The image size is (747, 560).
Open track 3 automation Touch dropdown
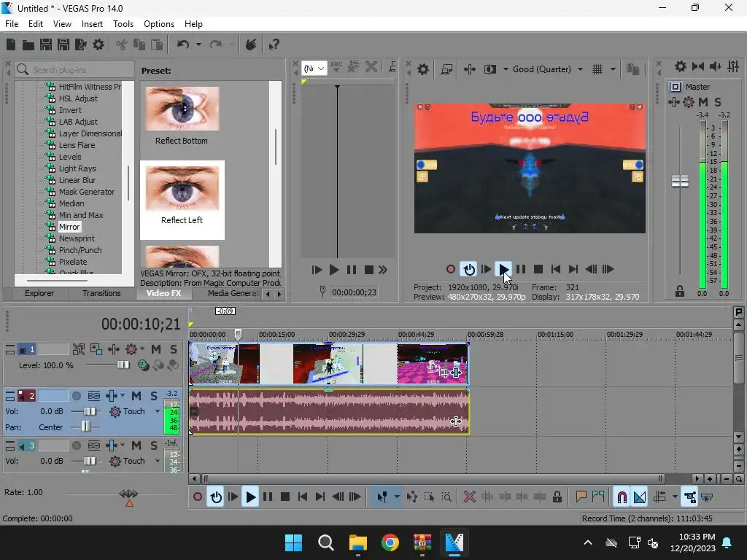tap(158, 461)
